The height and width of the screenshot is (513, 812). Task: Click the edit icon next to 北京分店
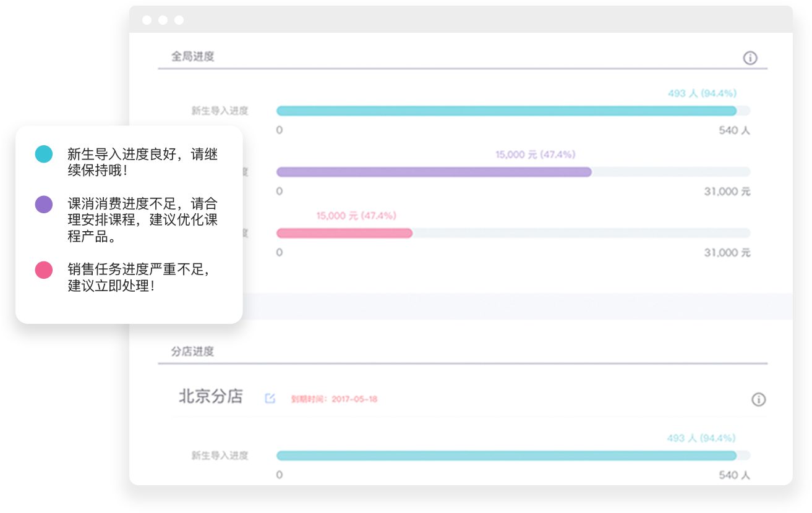[x=270, y=399]
